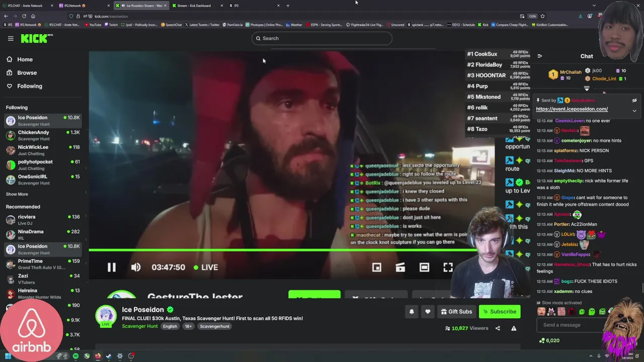
Task: Click the green Subscribe button
Action: [500, 312]
